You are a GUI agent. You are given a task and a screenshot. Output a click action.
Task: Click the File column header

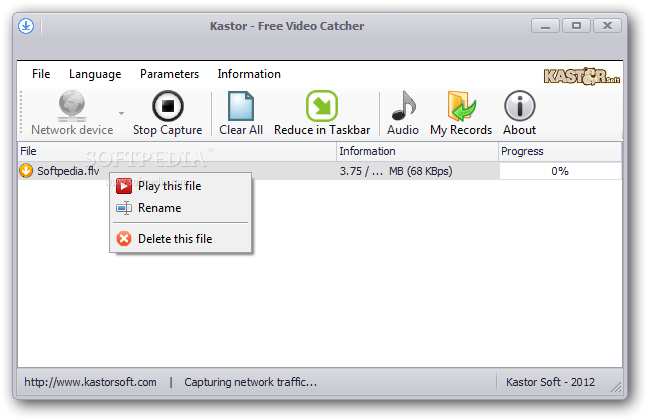177,151
